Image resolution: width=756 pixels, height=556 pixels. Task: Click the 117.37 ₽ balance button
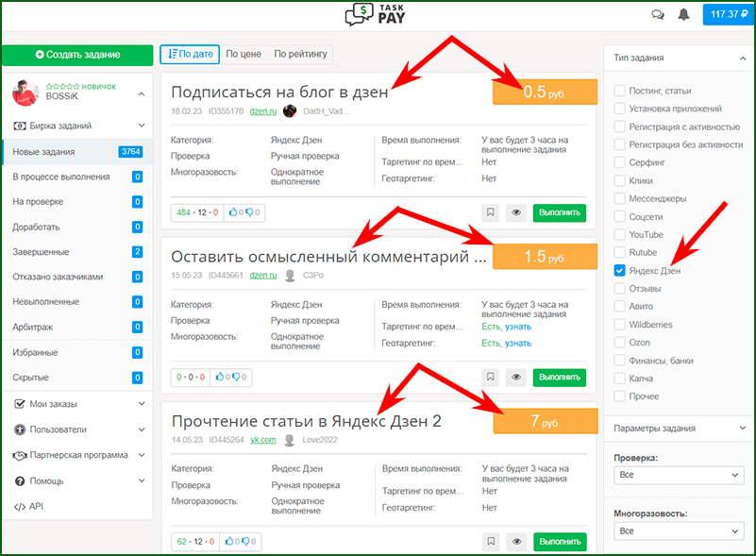(729, 14)
